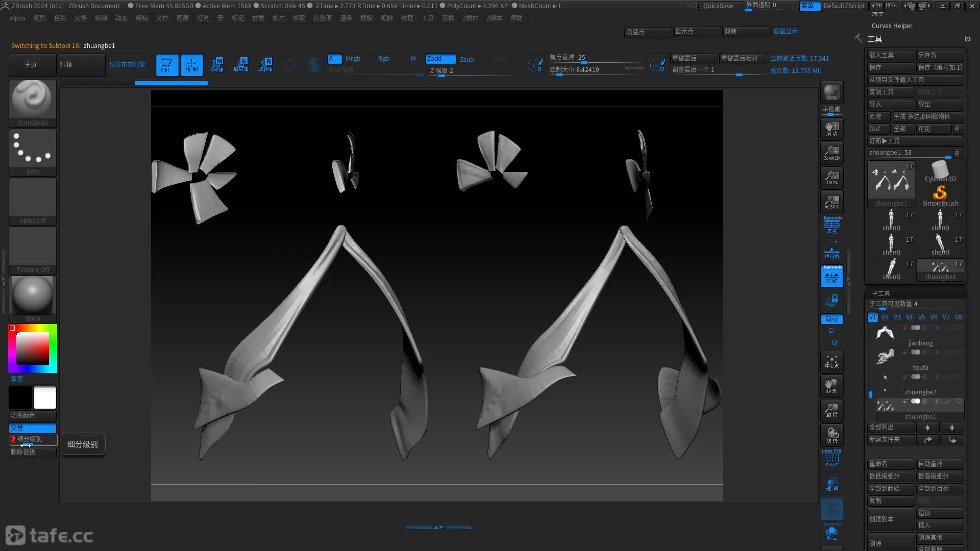
Task: Open the Dots stroke selector
Action: 33,152
